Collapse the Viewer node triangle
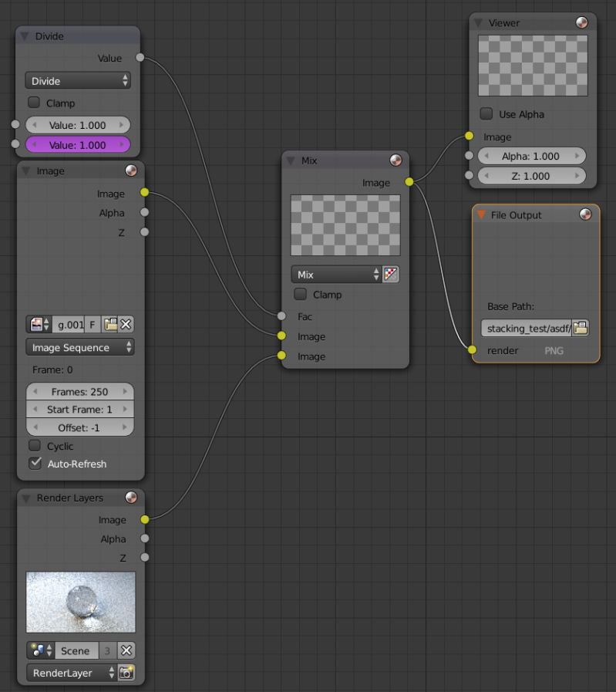 tap(477, 22)
